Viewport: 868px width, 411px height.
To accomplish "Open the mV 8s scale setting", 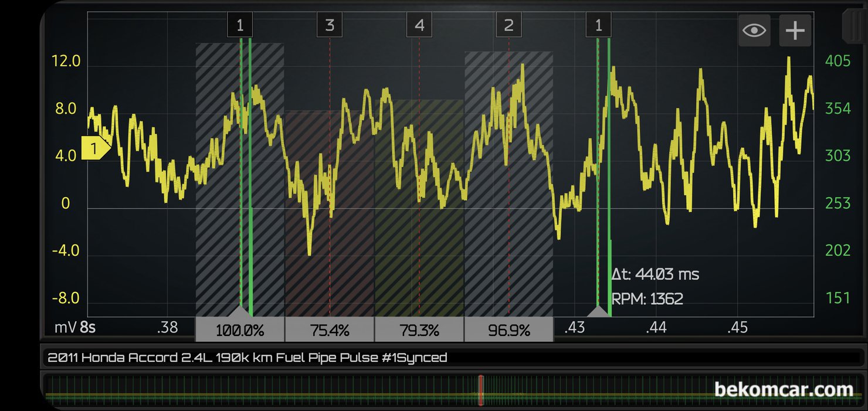I will [x=75, y=327].
